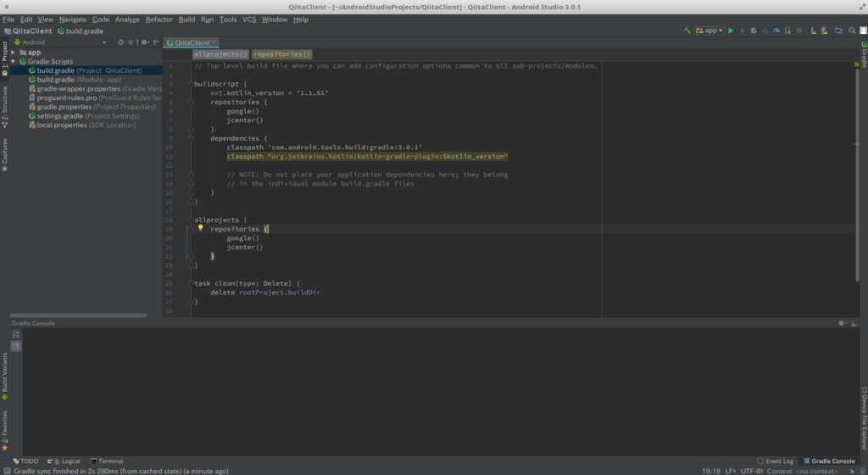Toggle the Gradle tool window tab
The image size is (868, 475).
[864, 53]
